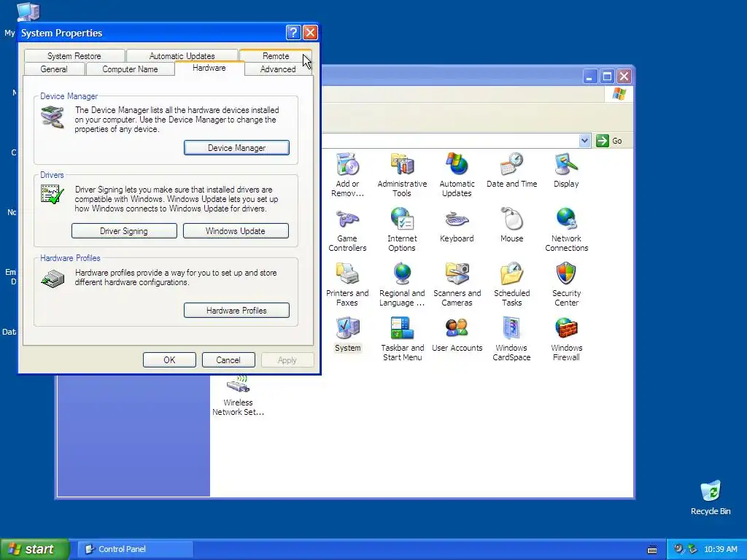
Task: Open the Scanners and Cameras icon
Action: (457, 284)
